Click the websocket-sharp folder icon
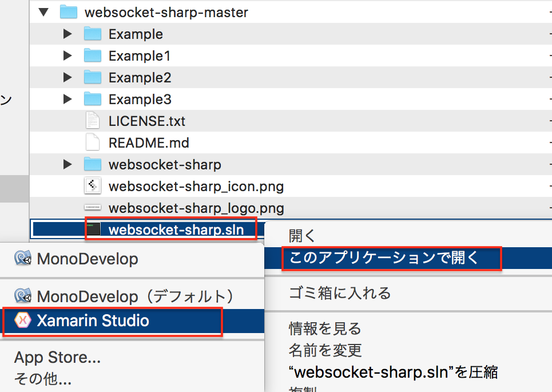This screenshot has height=392, width=552. click(x=93, y=164)
